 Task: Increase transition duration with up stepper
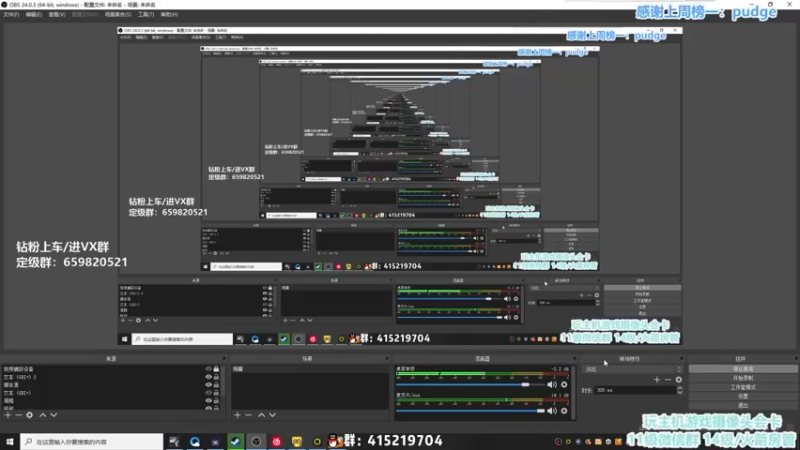click(680, 388)
